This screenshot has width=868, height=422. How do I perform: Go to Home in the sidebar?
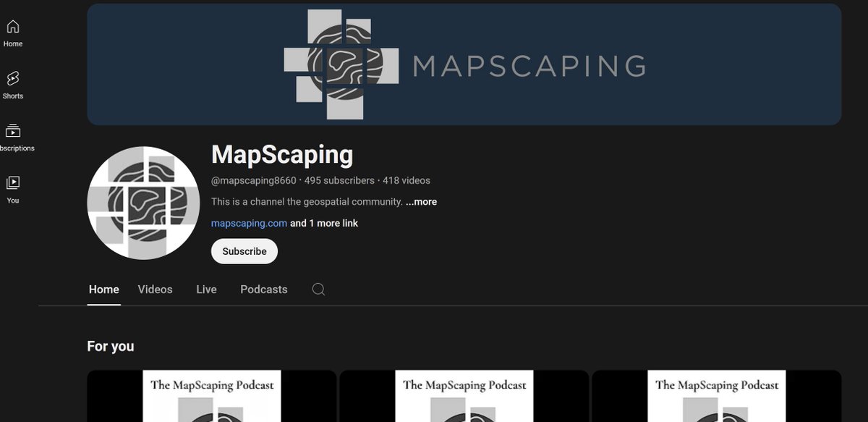tap(13, 33)
